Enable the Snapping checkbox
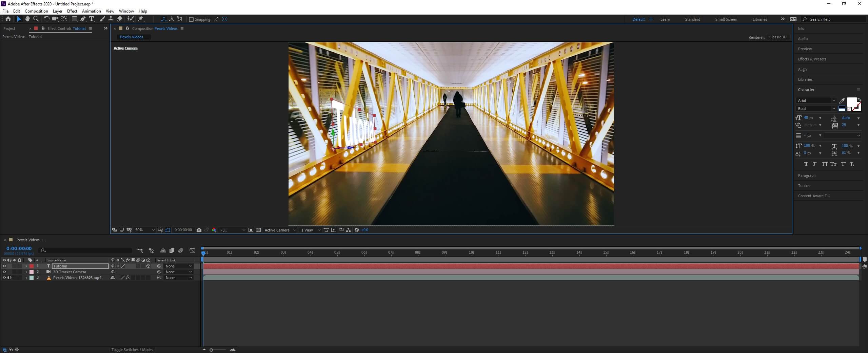 point(191,19)
